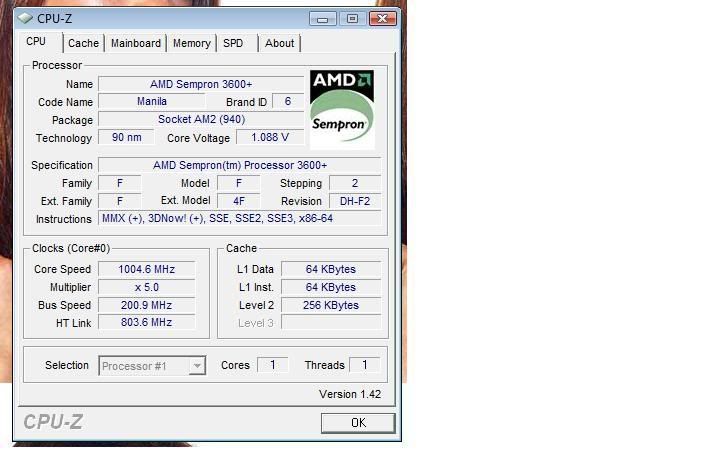
Task: Open the SPD tab
Action: point(233,43)
